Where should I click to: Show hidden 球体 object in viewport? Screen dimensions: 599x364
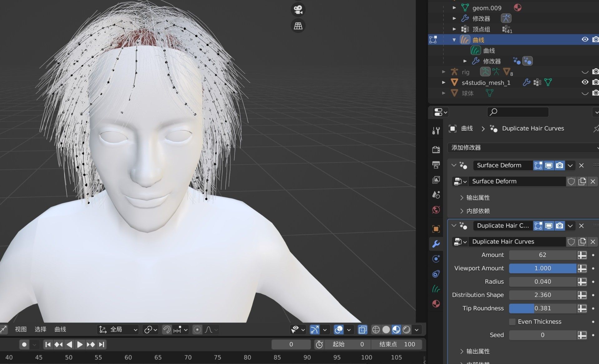pyautogui.click(x=585, y=93)
